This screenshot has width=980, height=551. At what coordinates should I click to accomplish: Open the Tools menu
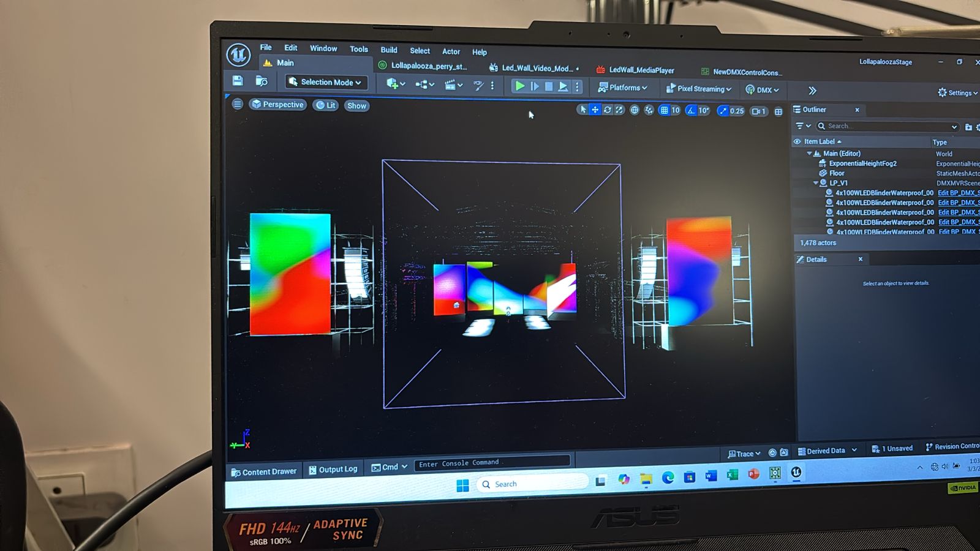359,49
